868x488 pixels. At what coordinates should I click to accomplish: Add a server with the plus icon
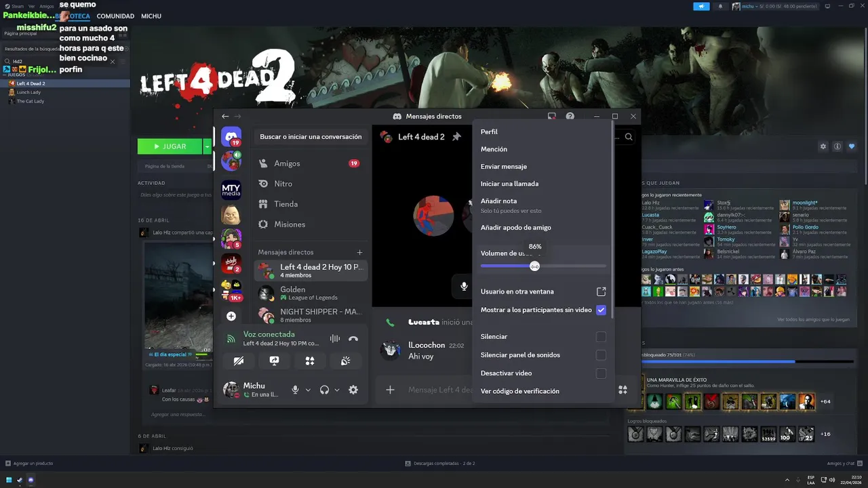[231, 317]
